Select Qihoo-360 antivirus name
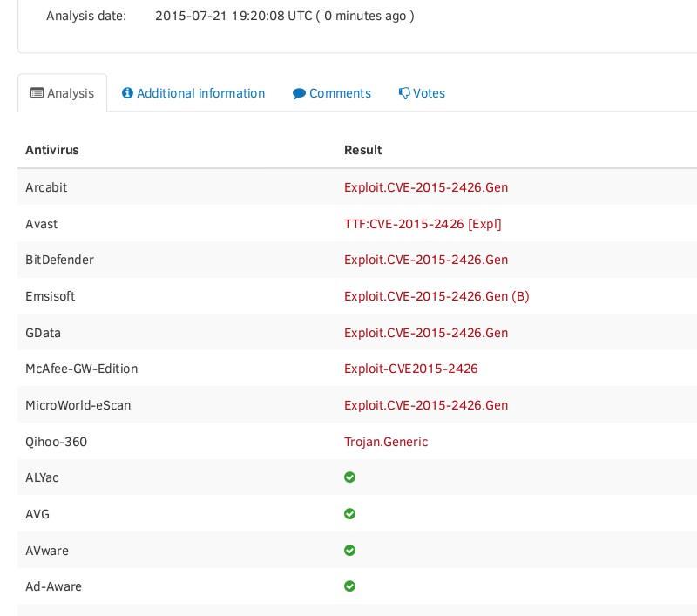The image size is (697, 616). tap(56, 442)
